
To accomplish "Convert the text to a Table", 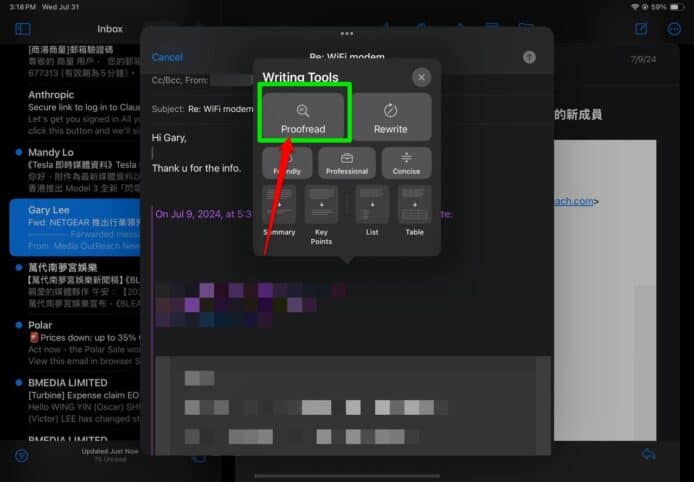I will click(x=414, y=210).
